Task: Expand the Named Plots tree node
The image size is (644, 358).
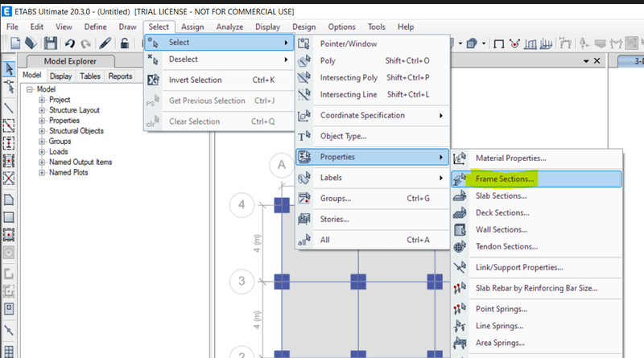Action: (42, 172)
